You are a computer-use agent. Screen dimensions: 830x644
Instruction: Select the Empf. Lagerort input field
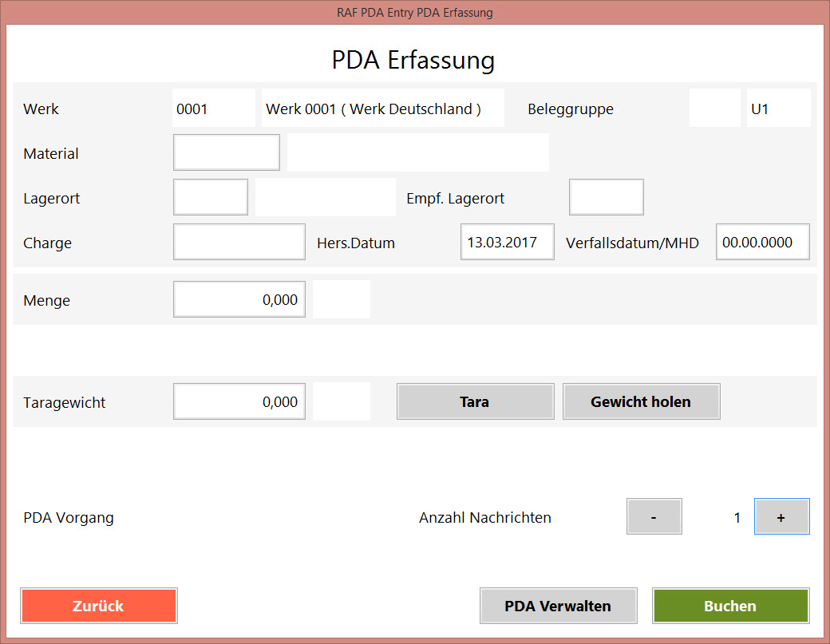(x=606, y=197)
